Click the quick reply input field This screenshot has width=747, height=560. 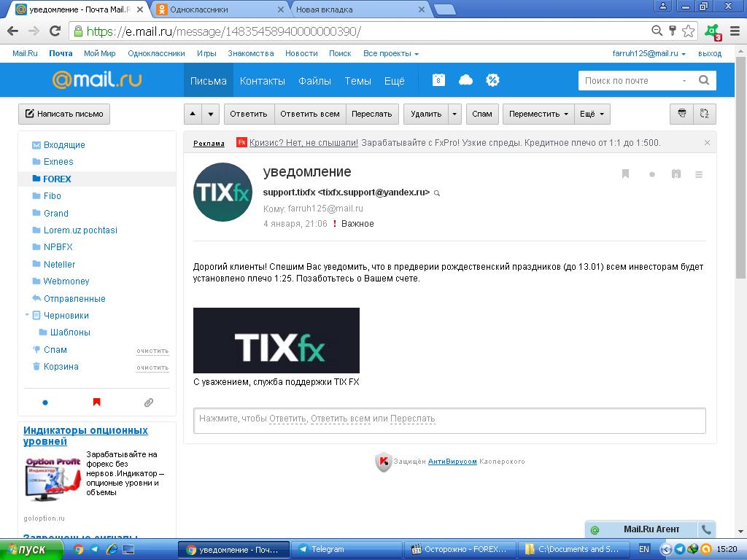click(449, 420)
